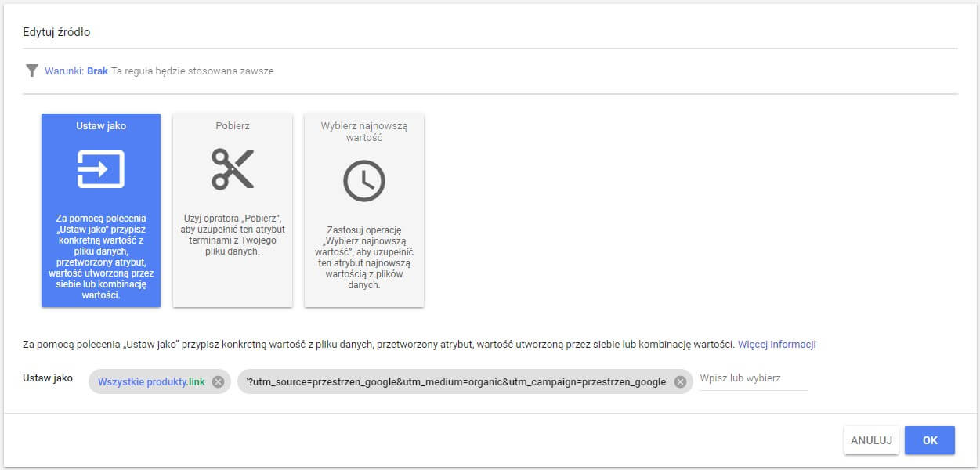Image resolution: width=980 pixels, height=470 pixels.
Task: Select the Wszystkie produkty.link chip label
Action: 151,381
